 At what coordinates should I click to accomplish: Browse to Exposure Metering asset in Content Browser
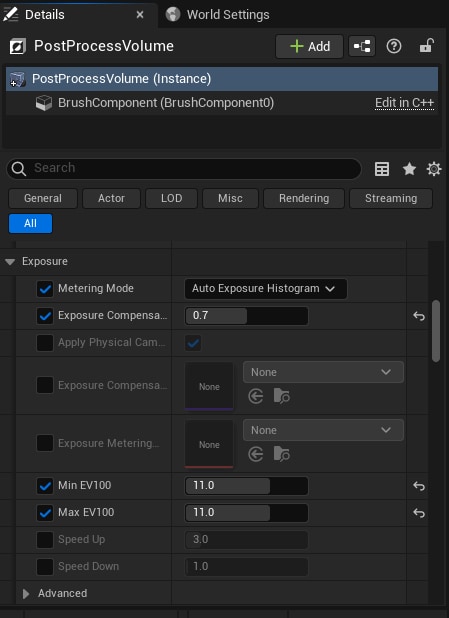(x=281, y=454)
